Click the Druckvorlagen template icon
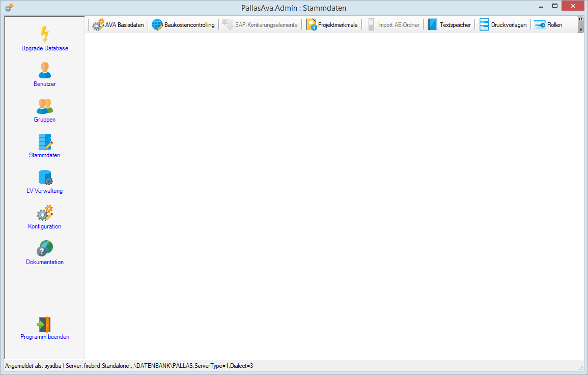Viewport: 588px width, 375px height. pos(484,25)
